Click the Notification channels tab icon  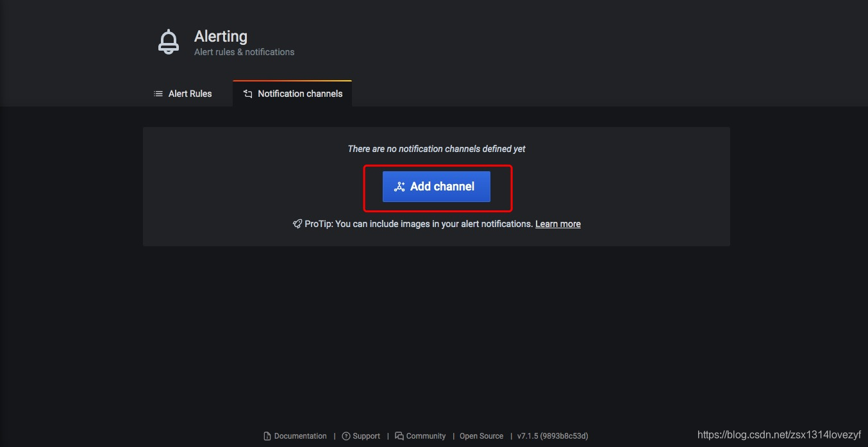pos(248,94)
